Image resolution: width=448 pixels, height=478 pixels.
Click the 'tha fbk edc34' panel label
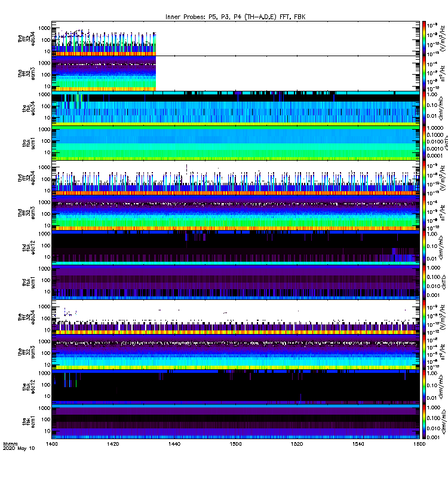click(x=29, y=108)
